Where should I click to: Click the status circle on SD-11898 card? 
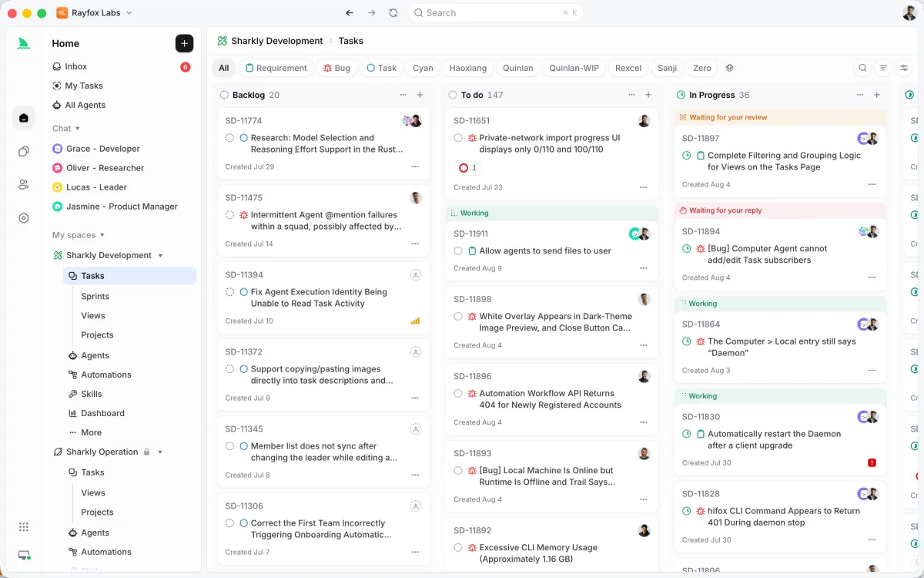[x=458, y=316]
